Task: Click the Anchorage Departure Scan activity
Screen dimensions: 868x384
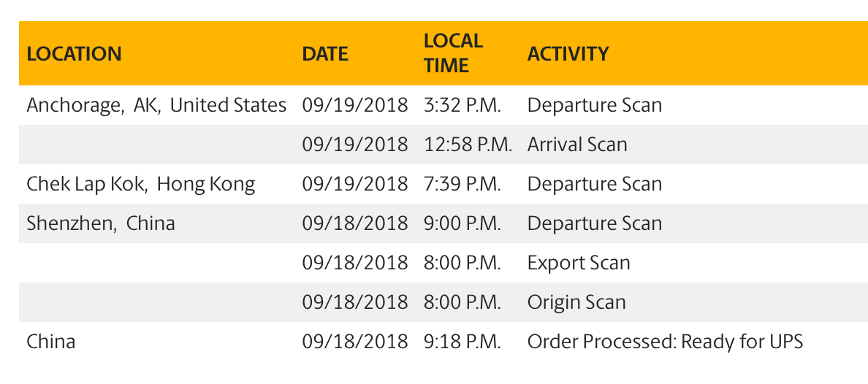Action: click(x=595, y=105)
